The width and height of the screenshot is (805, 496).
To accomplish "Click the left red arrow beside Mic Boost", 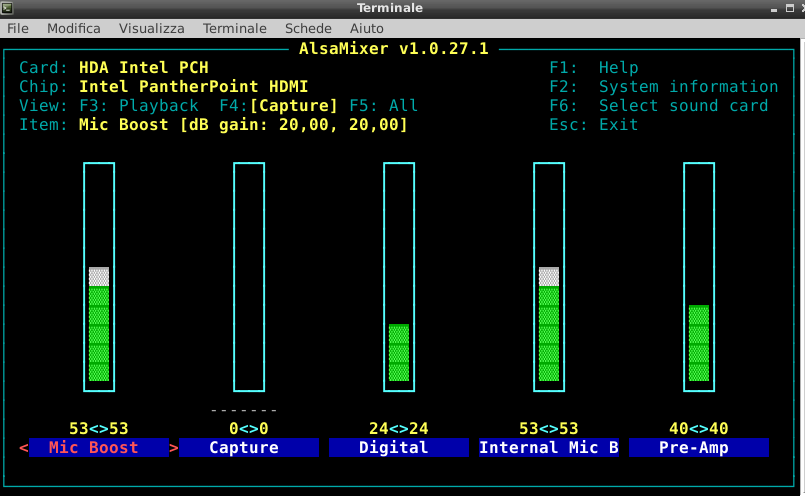I will pos(24,448).
